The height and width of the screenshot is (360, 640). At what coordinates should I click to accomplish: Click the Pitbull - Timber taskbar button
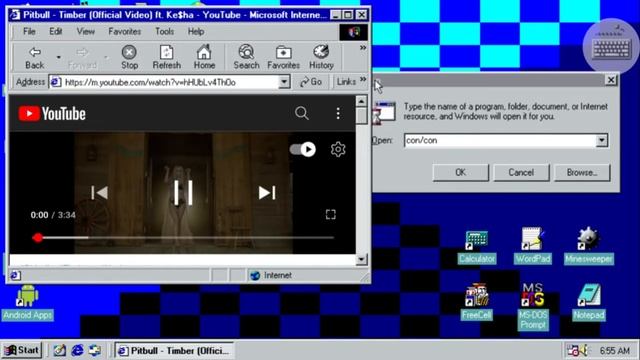174,350
